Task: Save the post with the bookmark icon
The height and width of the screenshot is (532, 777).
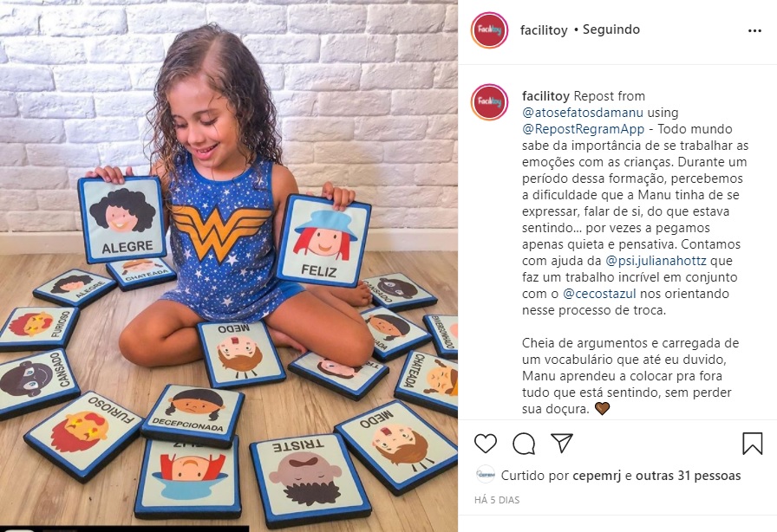Action: click(x=752, y=444)
